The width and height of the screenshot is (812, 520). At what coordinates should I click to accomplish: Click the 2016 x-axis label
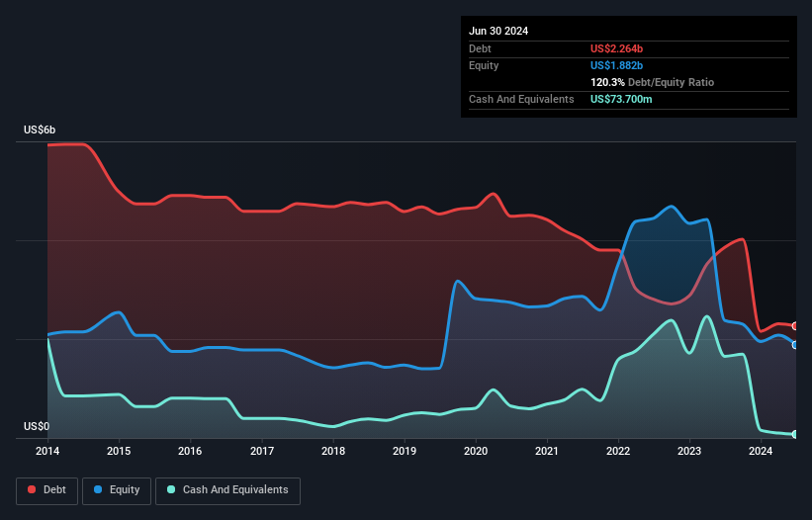point(190,451)
